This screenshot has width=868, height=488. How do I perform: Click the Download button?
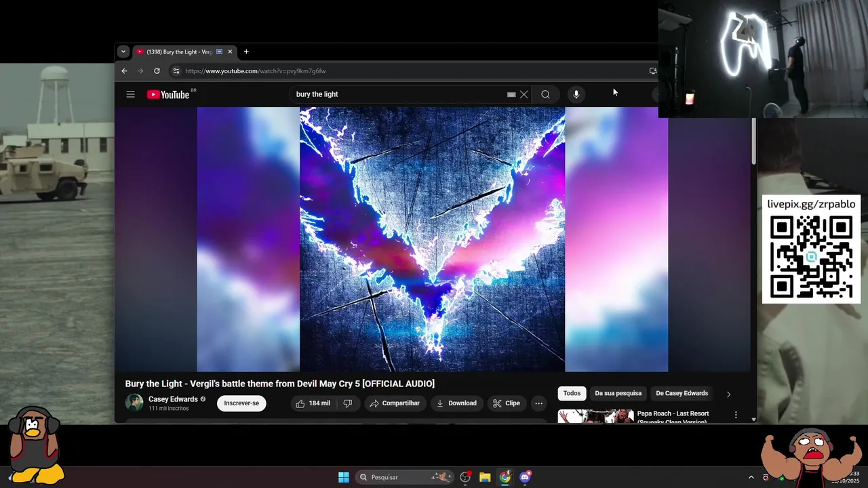(456, 403)
